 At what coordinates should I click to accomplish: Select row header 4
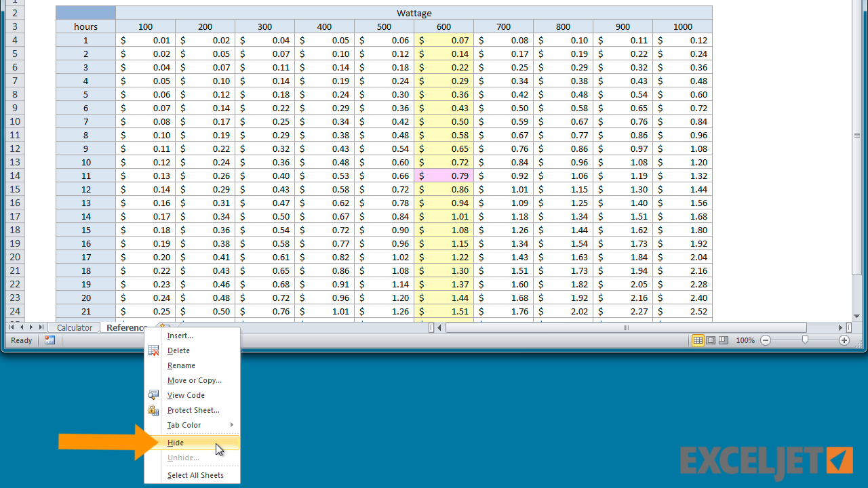pyautogui.click(x=15, y=40)
